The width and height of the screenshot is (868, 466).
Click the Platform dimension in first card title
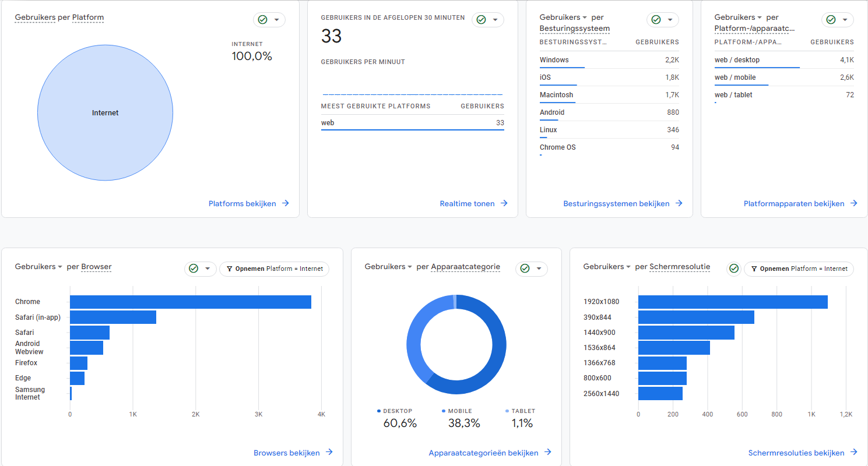[x=88, y=17]
